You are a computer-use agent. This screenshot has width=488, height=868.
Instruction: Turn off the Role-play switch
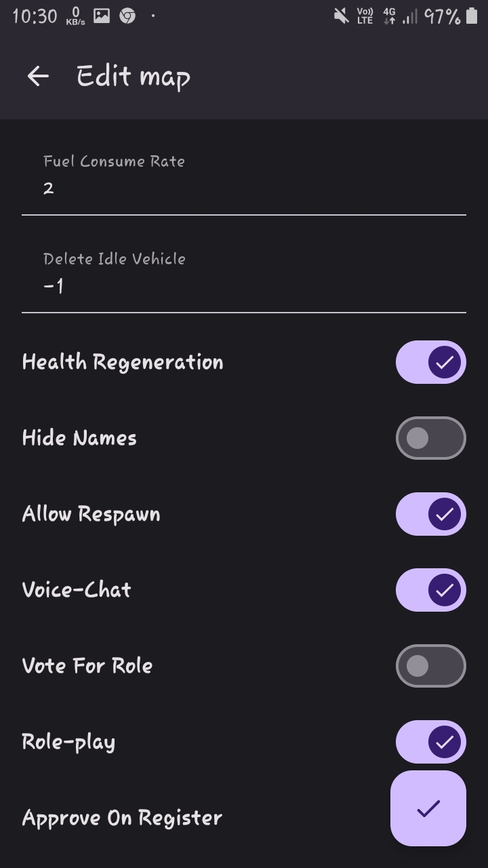(431, 742)
